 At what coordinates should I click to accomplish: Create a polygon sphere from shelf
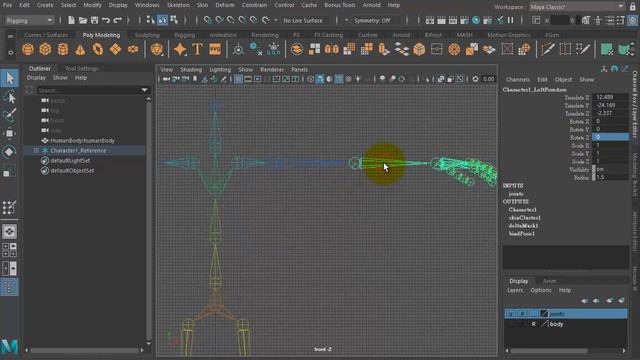28,49
